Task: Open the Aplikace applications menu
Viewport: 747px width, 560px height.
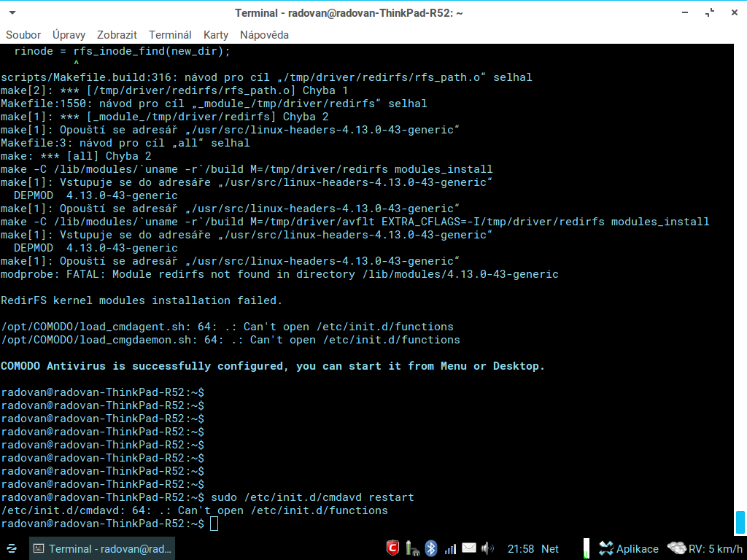Action: pos(638,549)
